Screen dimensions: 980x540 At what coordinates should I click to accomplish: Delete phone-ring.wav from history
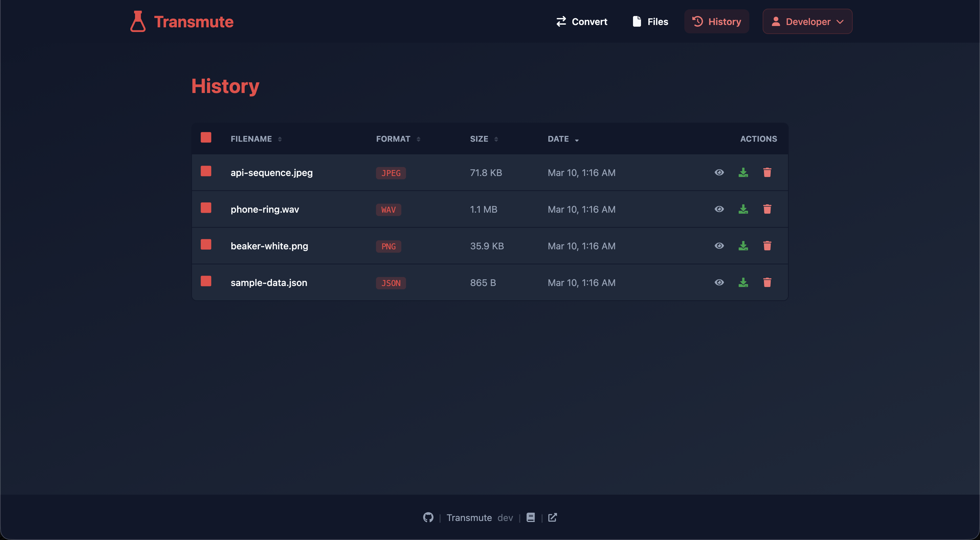point(767,209)
